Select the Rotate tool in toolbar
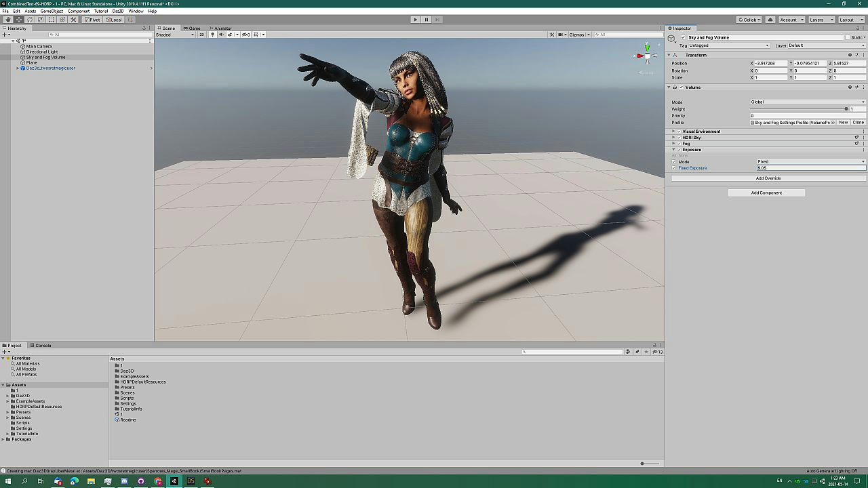This screenshot has height=488, width=868. tap(30, 20)
